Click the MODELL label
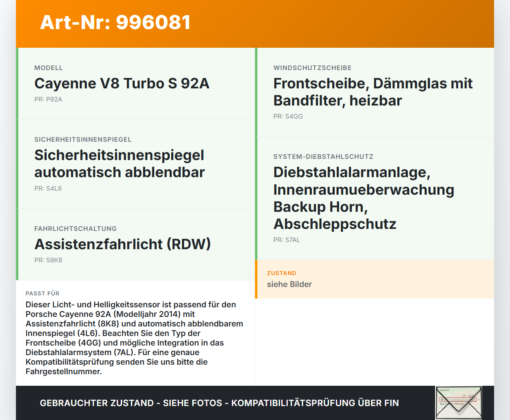This screenshot has width=510, height=420. point(49,68)
